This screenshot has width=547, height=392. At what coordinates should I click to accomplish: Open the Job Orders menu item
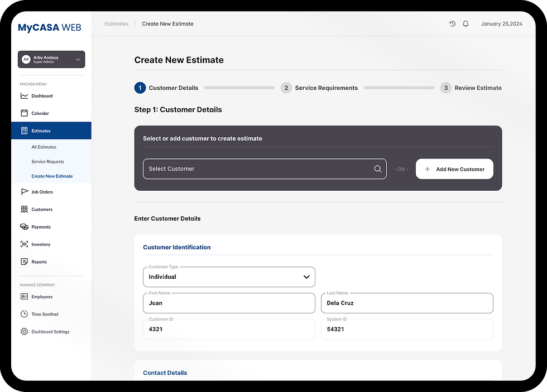click(51, 192)
